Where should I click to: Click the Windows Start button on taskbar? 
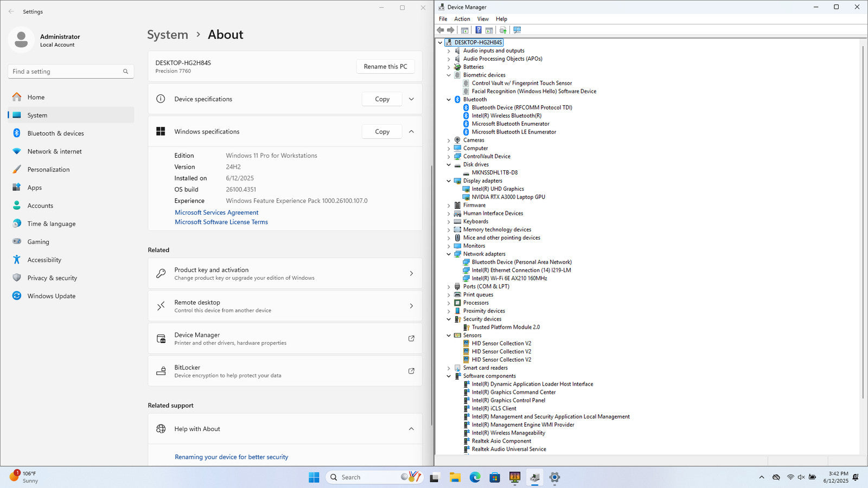tap(314, 477)
